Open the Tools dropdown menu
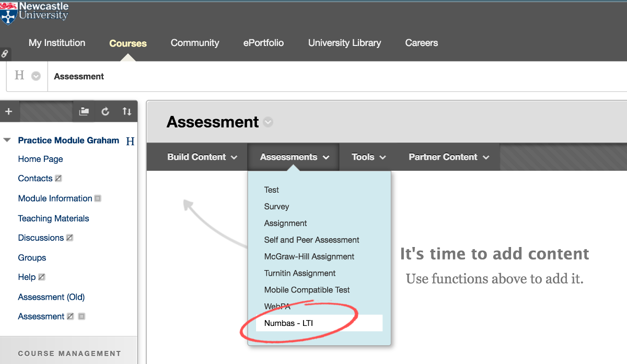The width and height of the screenshot is (627, 364). click(x=368, y=157)
